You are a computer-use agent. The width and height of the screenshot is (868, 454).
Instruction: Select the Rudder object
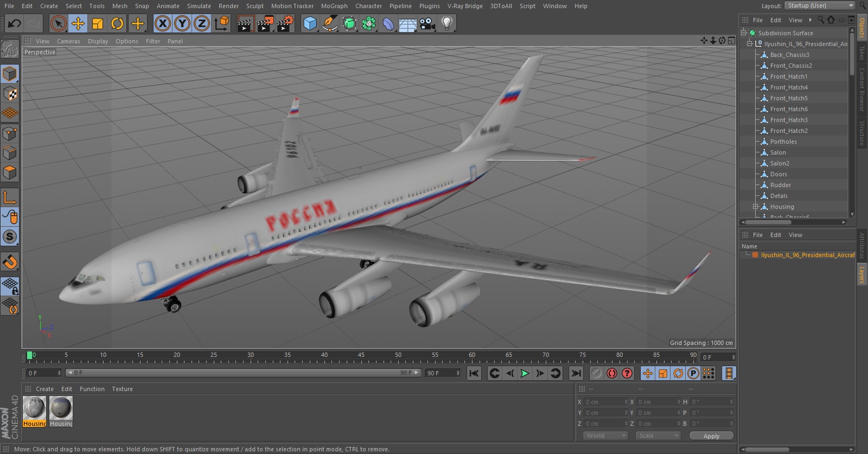(x=781, y=185)
